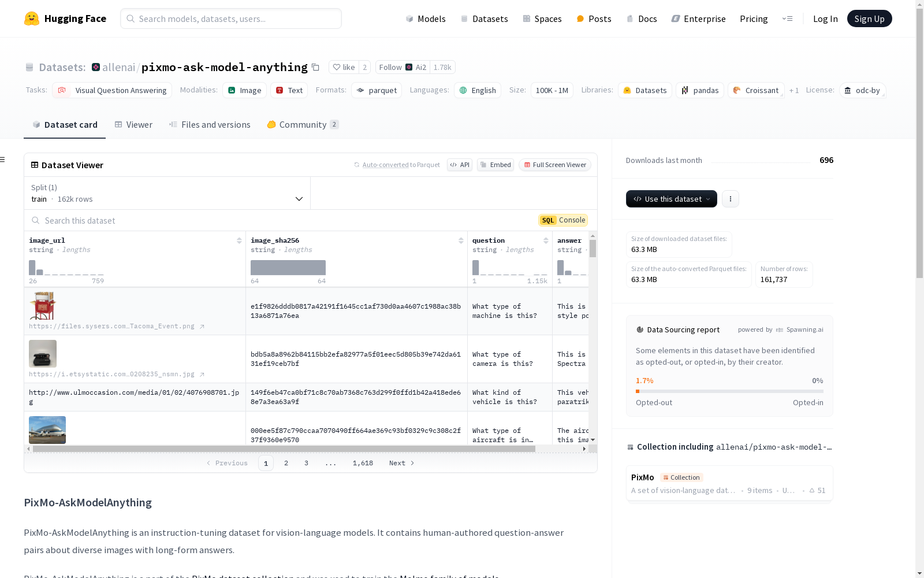Viewport: 924px width, 578px height.
Task: Click the table's horizontal scrollbar
Action: click(284, 449)
